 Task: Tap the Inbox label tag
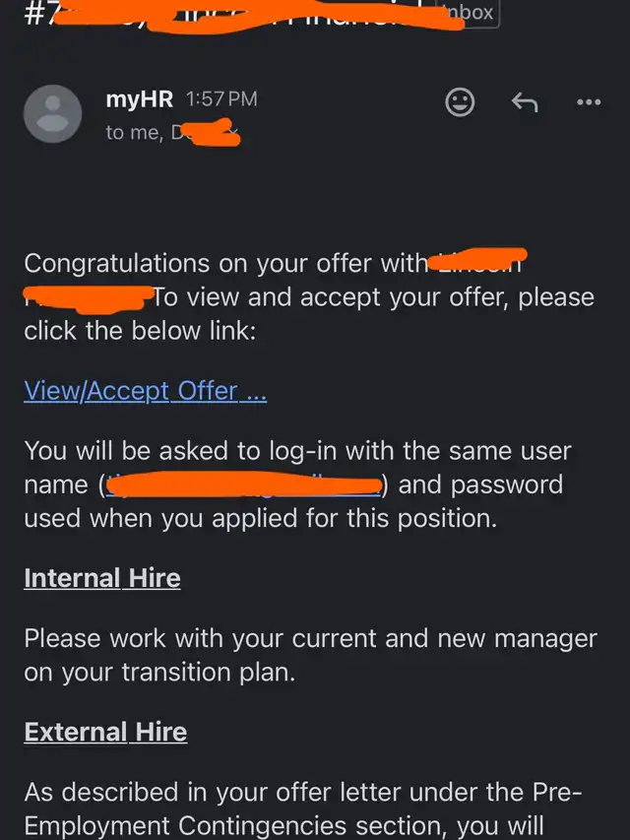tap(470, 14)
